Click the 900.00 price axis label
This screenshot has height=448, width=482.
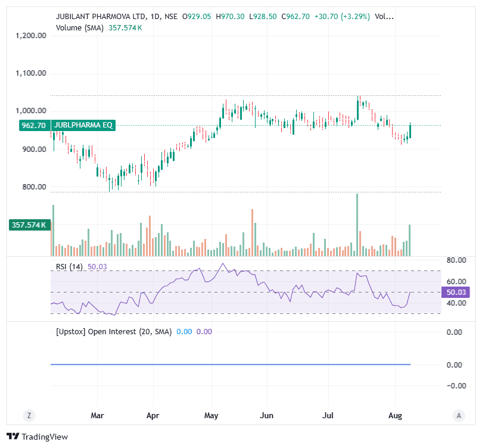(x=34, y=150)
